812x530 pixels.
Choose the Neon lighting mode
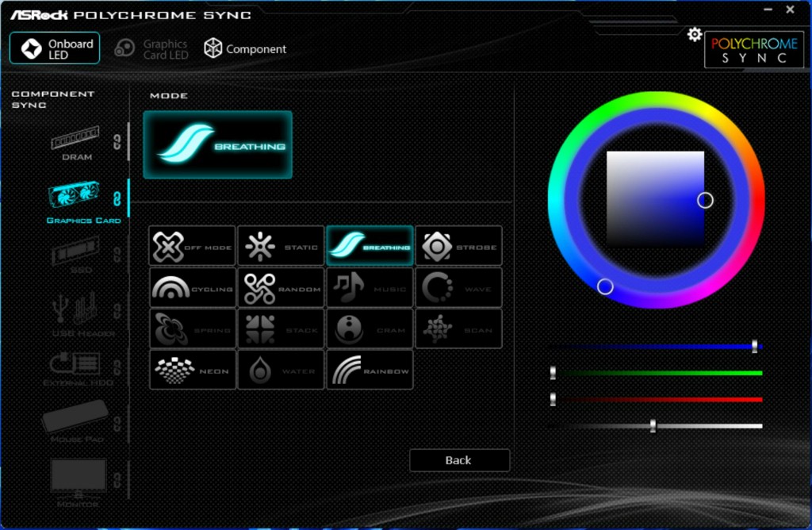[192, 370]
